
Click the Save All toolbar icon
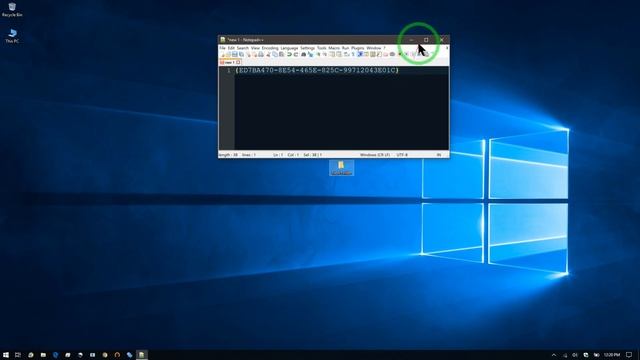241,54
